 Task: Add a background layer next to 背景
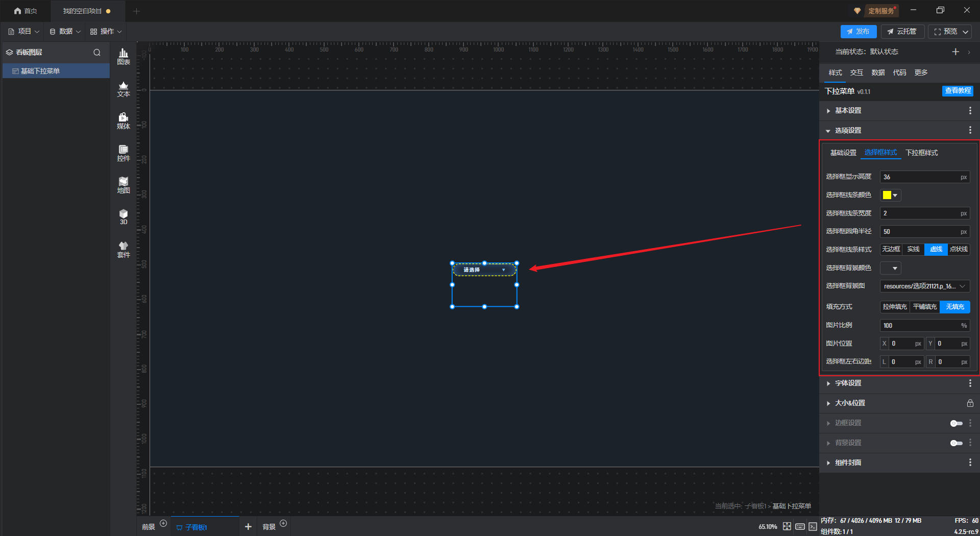click(283, 523)
